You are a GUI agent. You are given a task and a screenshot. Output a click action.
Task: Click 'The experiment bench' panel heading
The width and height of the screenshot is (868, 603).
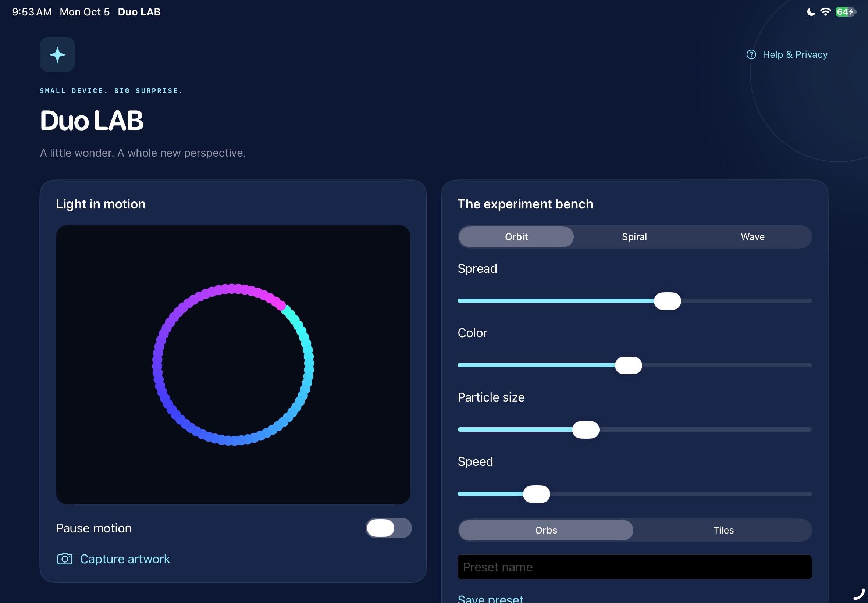coord(525,204)
